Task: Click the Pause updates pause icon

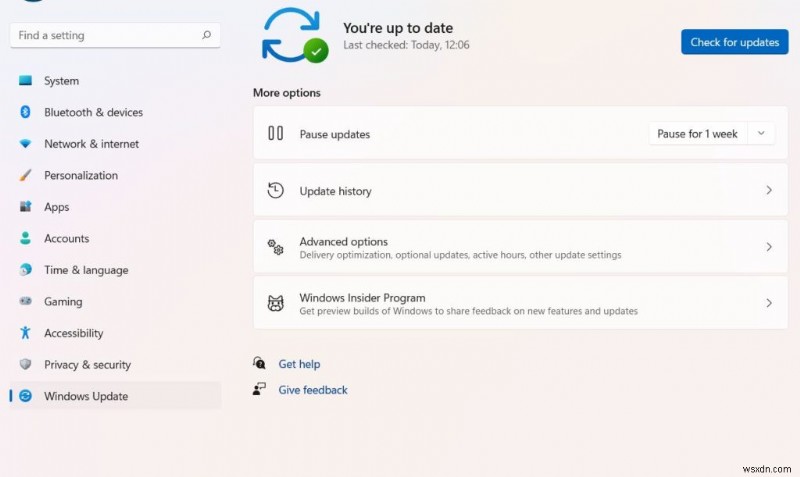Action: 276,134
